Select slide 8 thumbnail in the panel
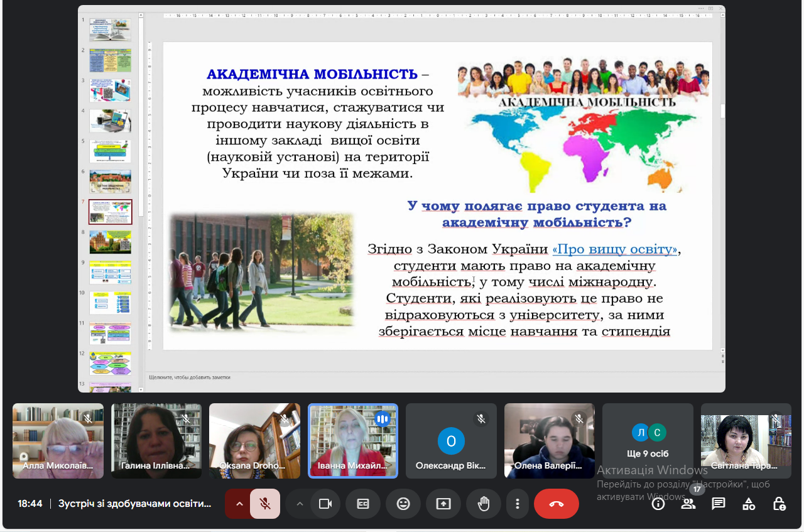Screen dimensions: 804x532 [x=111, y=242]
